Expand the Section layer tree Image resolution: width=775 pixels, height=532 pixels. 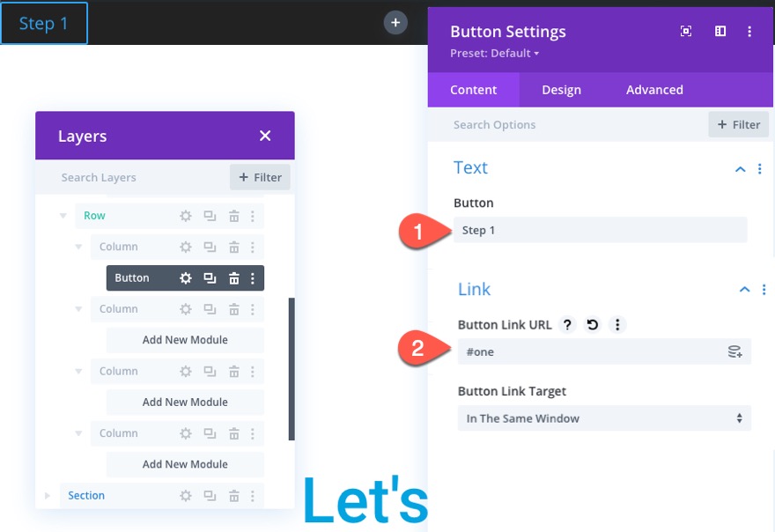pos(48,495)
